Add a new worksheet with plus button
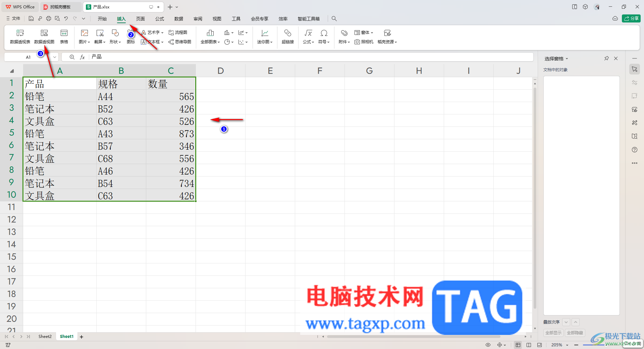 [x=82, y=337]
